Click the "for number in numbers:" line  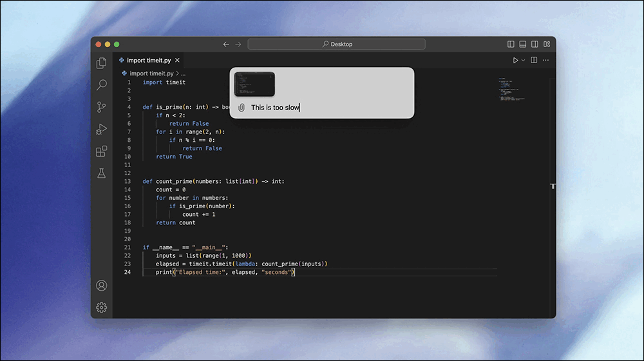192,198
